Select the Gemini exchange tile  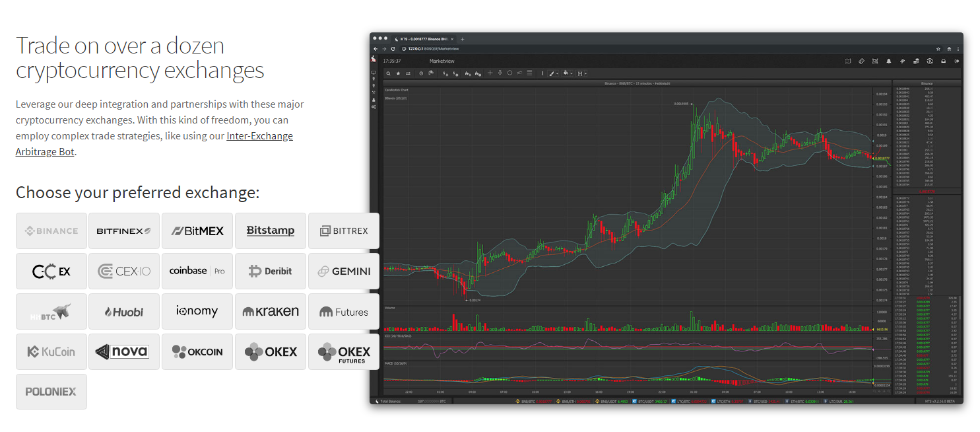point(344,271)
